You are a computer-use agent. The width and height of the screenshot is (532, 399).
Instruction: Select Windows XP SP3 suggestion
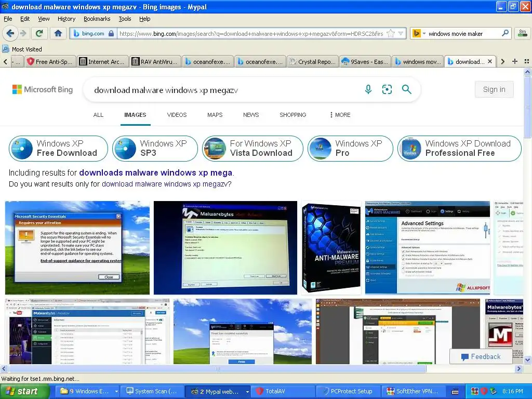click(x=155, y=148)
